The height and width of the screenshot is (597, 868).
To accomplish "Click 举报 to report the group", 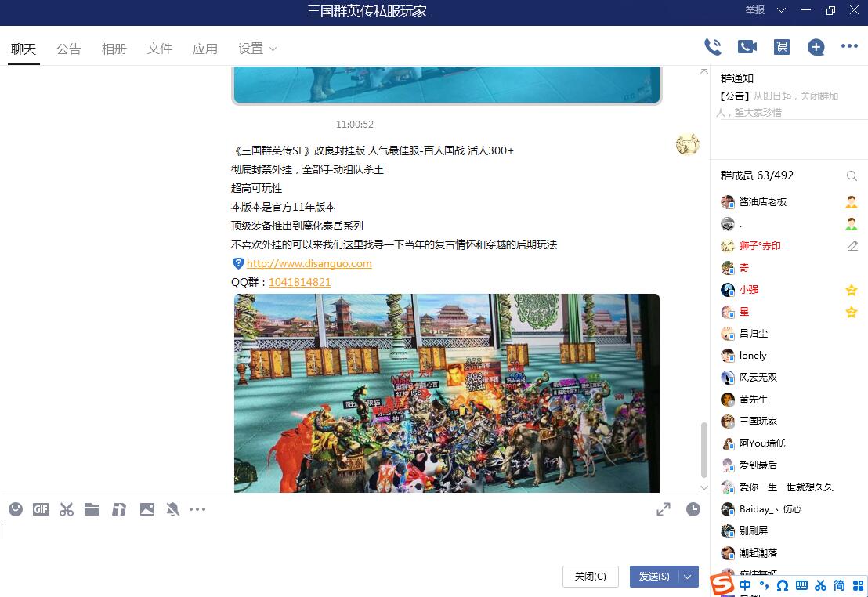I will pos(754,10).
